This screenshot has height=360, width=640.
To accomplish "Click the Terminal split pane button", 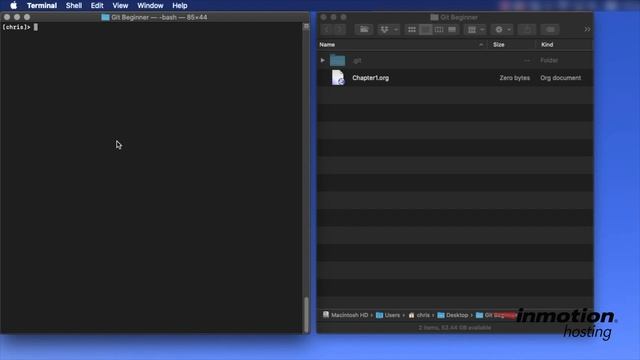I will coord(306,27).
